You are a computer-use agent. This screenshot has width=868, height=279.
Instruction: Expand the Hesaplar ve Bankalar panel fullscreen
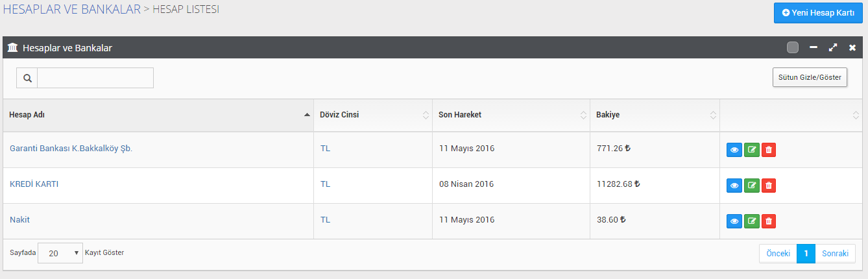pyautogui.click(x=833, y=47)
